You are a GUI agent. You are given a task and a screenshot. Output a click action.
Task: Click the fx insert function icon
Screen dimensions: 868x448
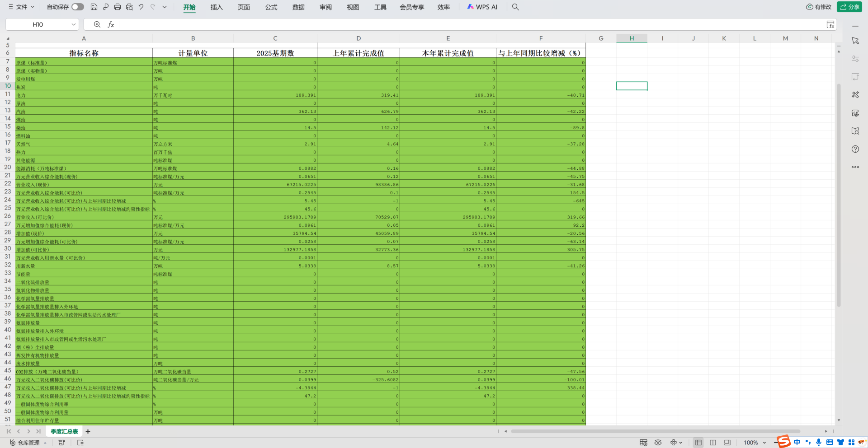pos(111,24)
